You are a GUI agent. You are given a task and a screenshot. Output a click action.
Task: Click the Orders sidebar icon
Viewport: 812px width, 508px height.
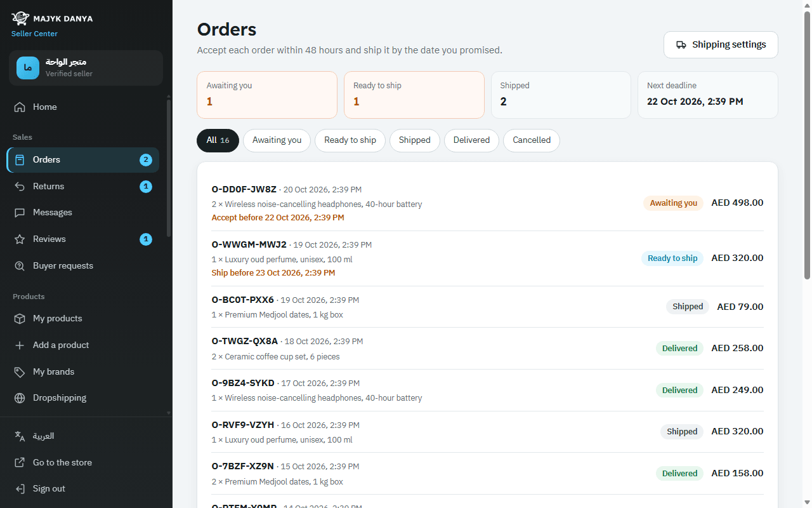tap(20, 160)
